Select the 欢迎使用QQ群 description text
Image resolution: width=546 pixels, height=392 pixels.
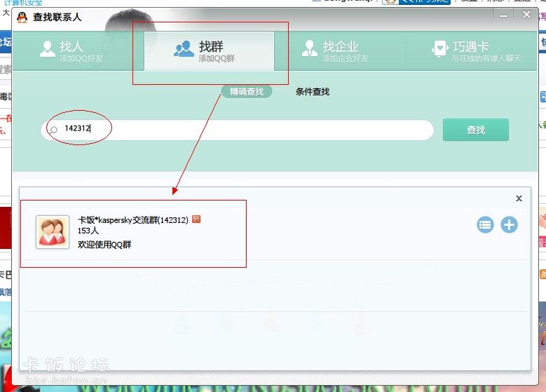[104, 245]
